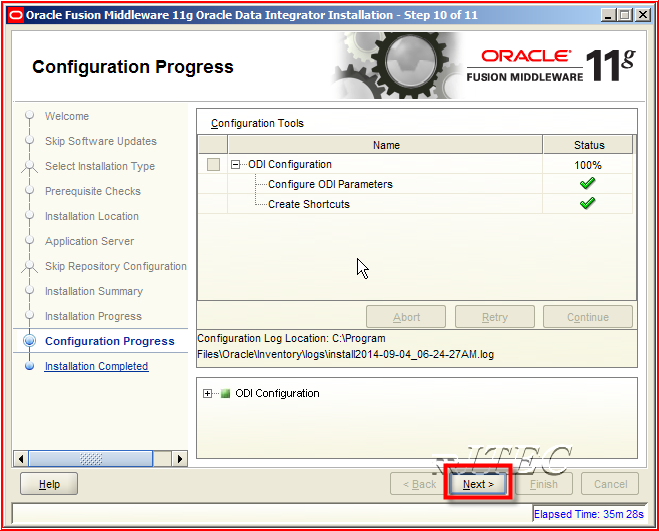Open the Installation Completed step link
Viewport: 659px width, 531px height.
(x=96, y=366)
